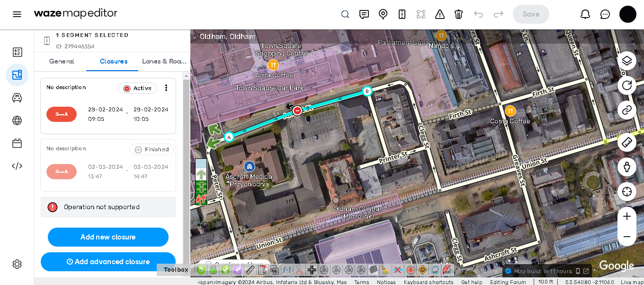Select the map comment tool
Screen dimensions: 644x285
click(364, 14)
